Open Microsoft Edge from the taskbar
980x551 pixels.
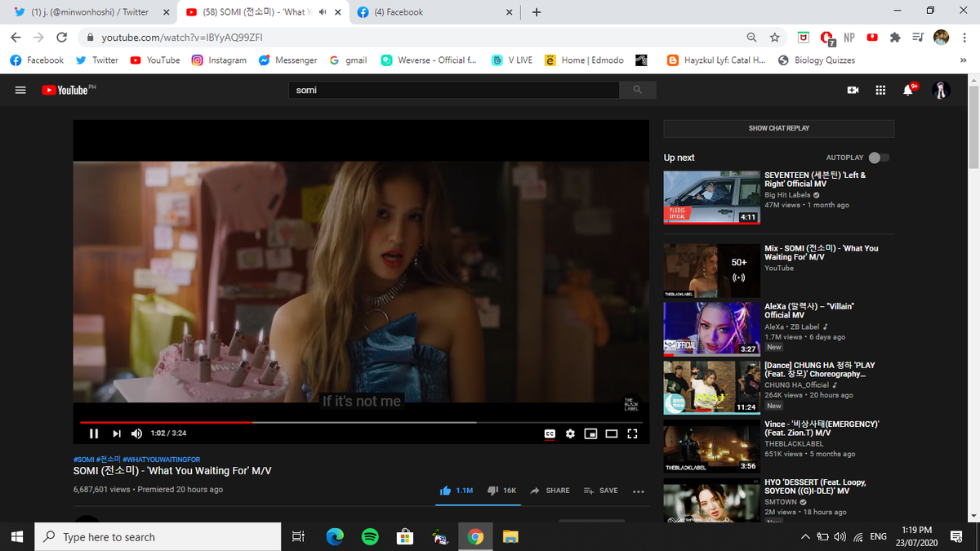(335, 536)
